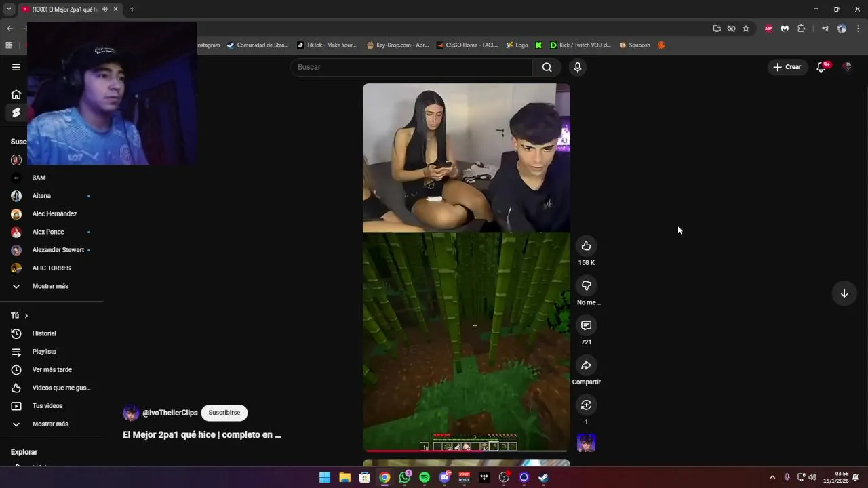Go back with the browser back arrow
Viewport: 868px width, 488px height.
[x=9, y=28]
